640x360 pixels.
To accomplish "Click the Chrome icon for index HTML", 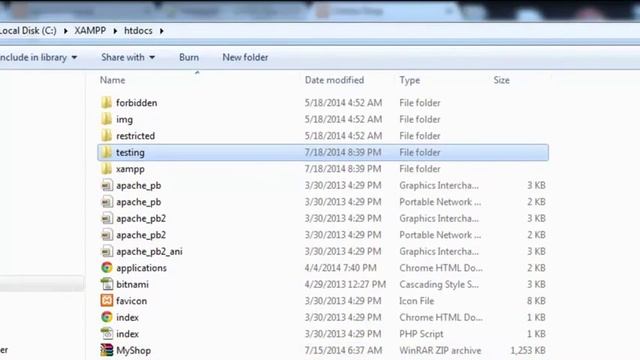I will tap(107, 317).
